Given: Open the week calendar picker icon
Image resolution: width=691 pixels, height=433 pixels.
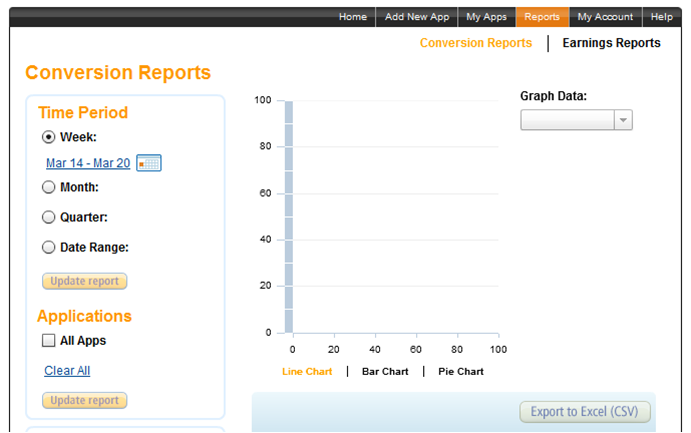Looking at the screenshot, I should [149, 163].
